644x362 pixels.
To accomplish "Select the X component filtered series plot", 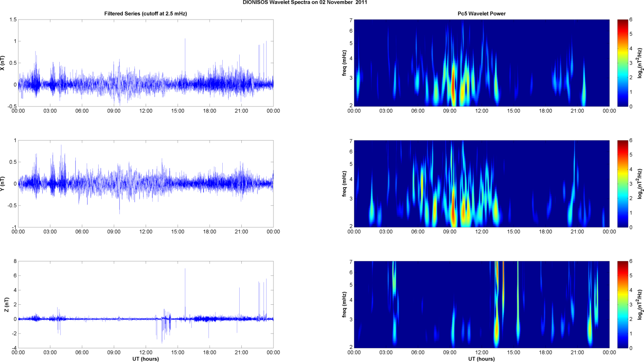I will click(146, 63).
